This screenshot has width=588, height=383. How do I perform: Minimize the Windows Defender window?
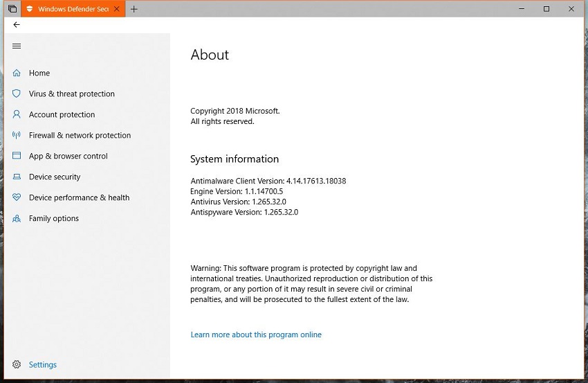click(522, 9)
